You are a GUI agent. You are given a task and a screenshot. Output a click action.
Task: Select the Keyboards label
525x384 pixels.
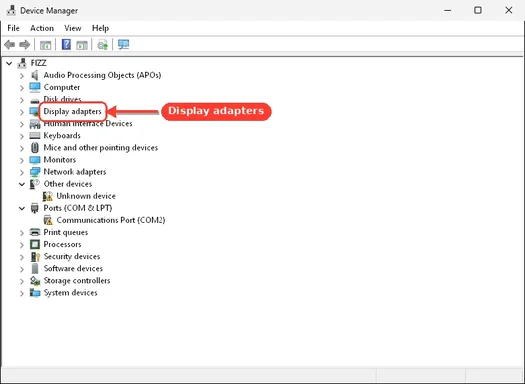[x=62, y=136]
